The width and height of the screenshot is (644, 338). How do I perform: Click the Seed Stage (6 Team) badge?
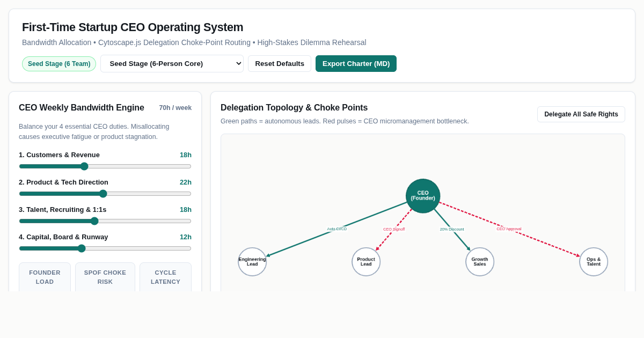coord(59,64)
